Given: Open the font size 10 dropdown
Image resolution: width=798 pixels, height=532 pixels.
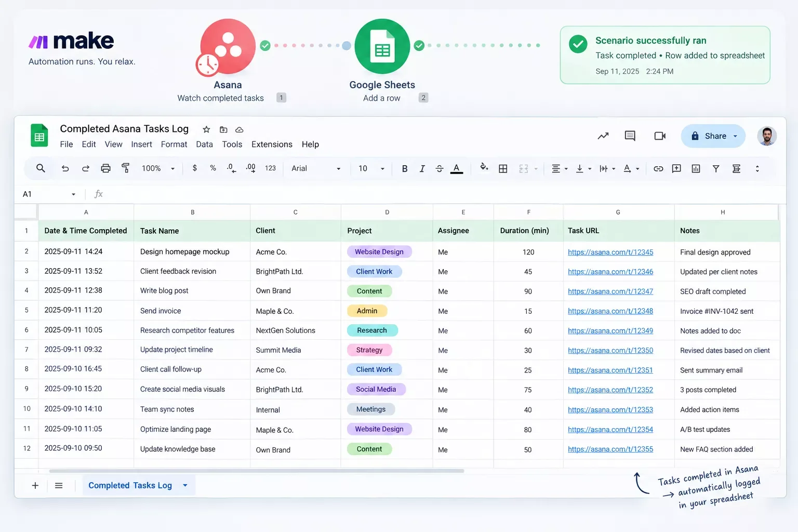Looking at the screenshot, I should [x=371, y=168].
